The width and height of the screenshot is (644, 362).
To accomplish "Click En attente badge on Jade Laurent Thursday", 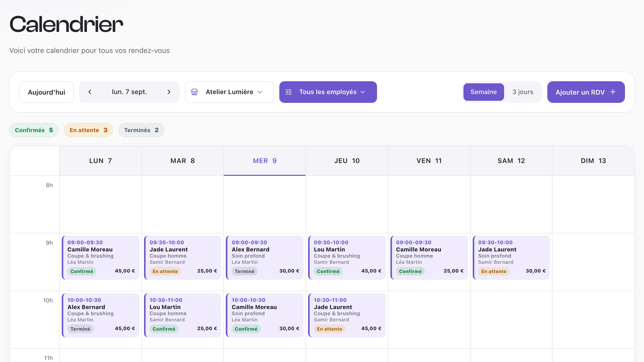I will tap(329, 329).
